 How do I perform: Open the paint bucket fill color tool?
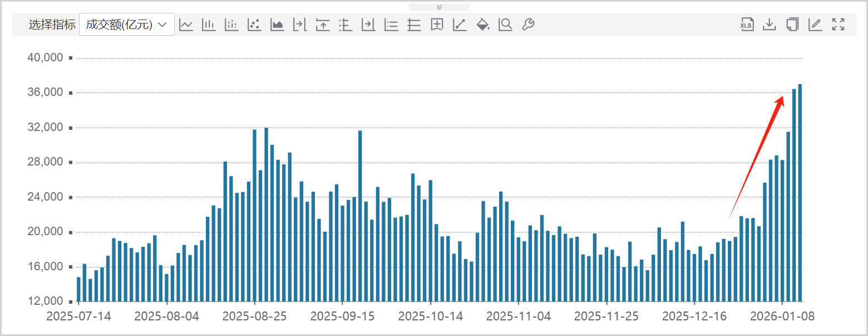[x=483, y=25]
